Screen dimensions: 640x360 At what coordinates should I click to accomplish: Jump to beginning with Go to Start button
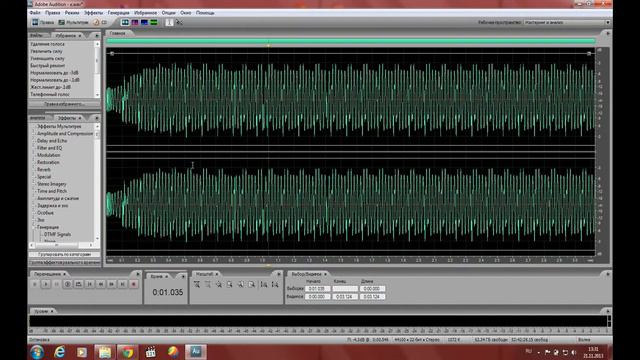(90, 284)
